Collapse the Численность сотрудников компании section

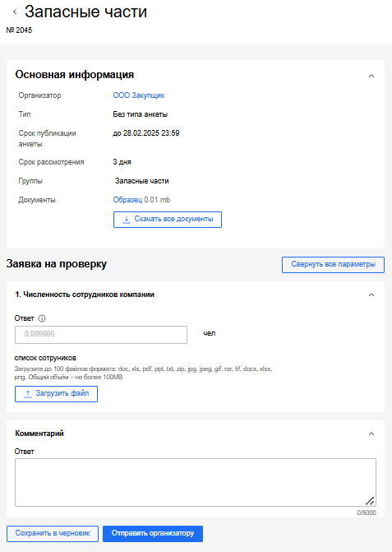click(371, 295)
